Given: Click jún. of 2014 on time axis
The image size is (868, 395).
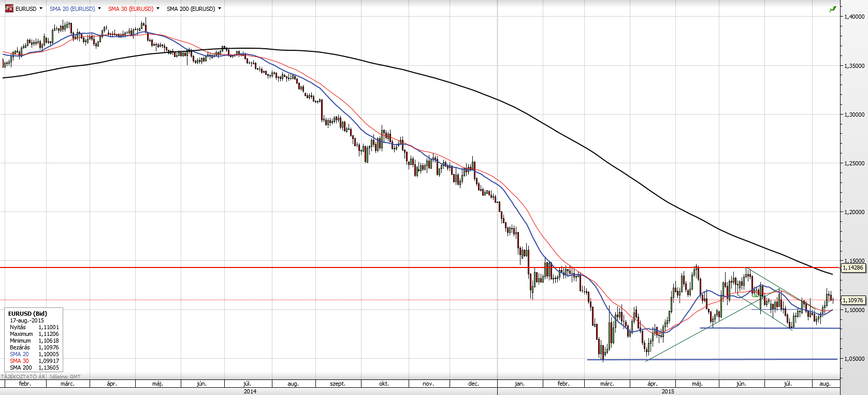Looking at the screenshot, I should tap(202, 384).
